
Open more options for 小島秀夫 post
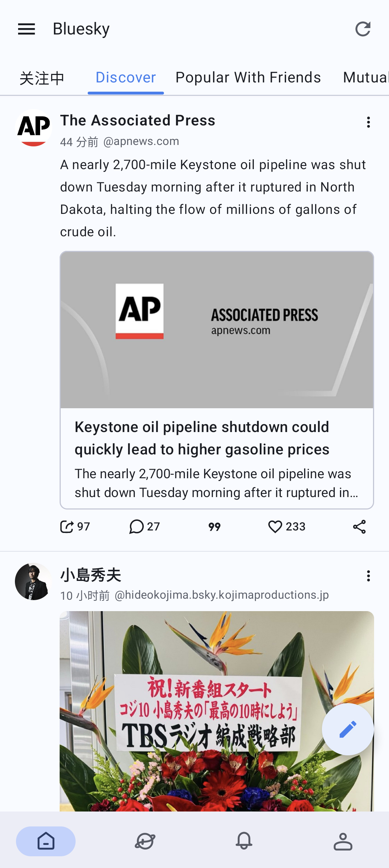coord(368,576)
